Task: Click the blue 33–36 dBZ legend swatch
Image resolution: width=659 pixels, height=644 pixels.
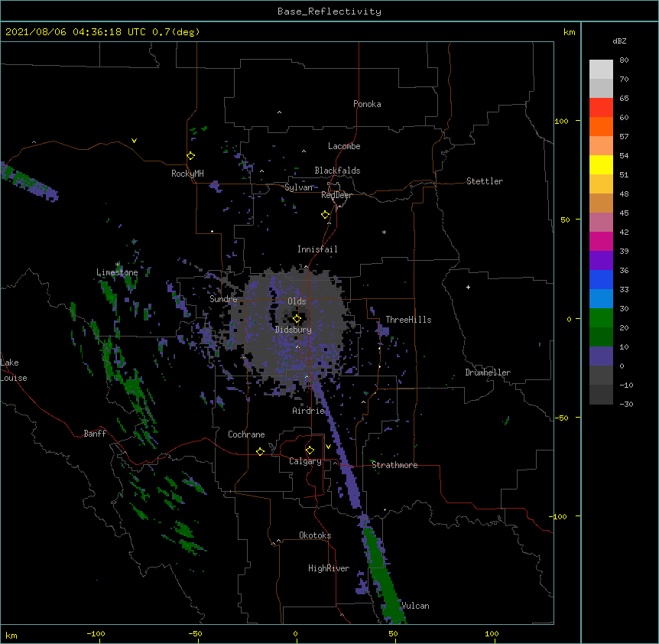Action: point(601,279)
